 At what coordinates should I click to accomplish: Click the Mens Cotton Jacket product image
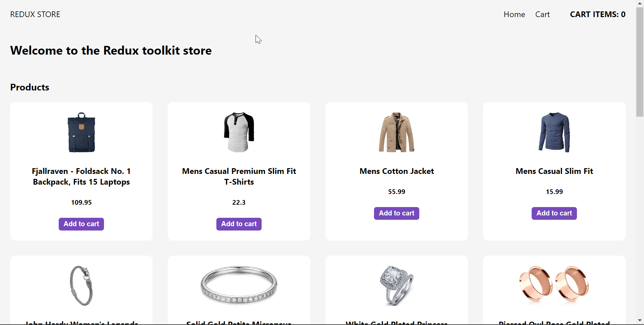[396, 133]
